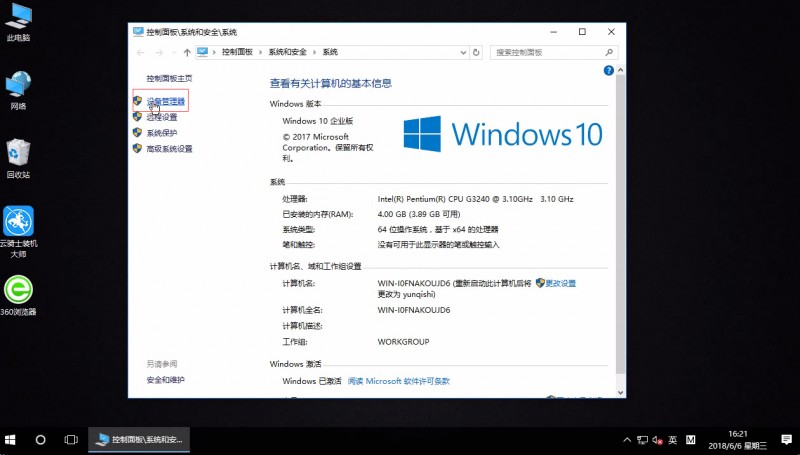The width and height of the screenshot is (800, 455).
Task: Refresh the Control Panel page
Action: 476,52
